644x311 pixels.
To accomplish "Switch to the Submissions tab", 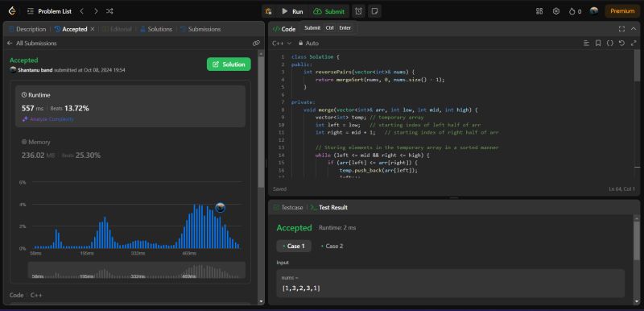I will tap(200, 29).
